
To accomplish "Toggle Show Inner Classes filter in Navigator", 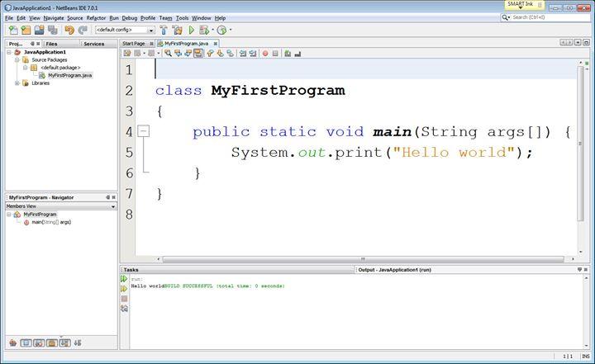I will point(64,343).
